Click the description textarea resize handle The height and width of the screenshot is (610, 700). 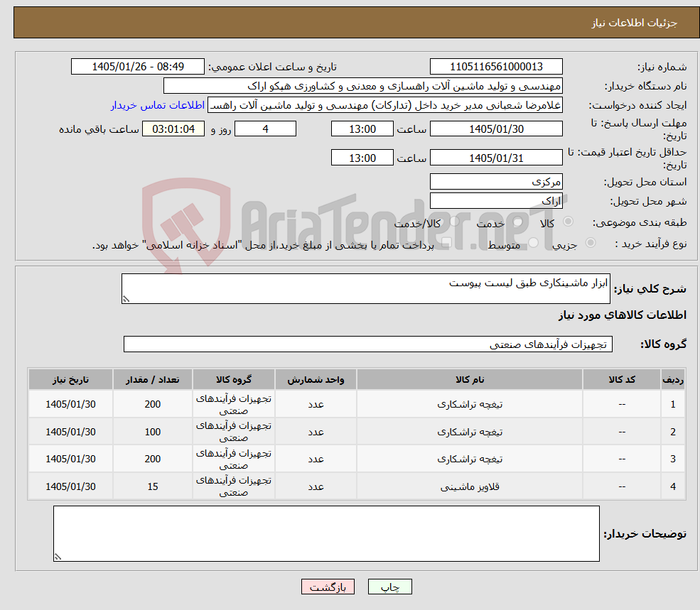[x=126, y=299]
